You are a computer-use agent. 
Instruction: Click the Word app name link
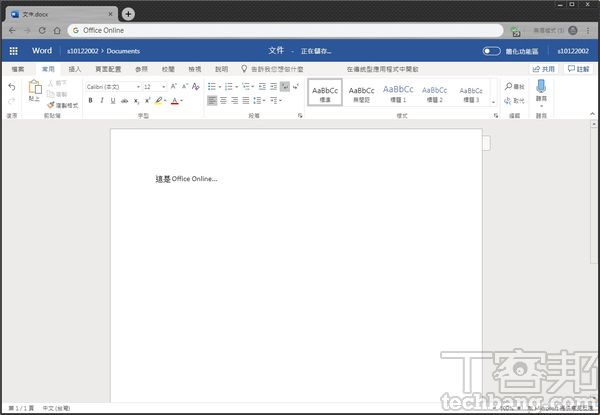pos(42,50)
